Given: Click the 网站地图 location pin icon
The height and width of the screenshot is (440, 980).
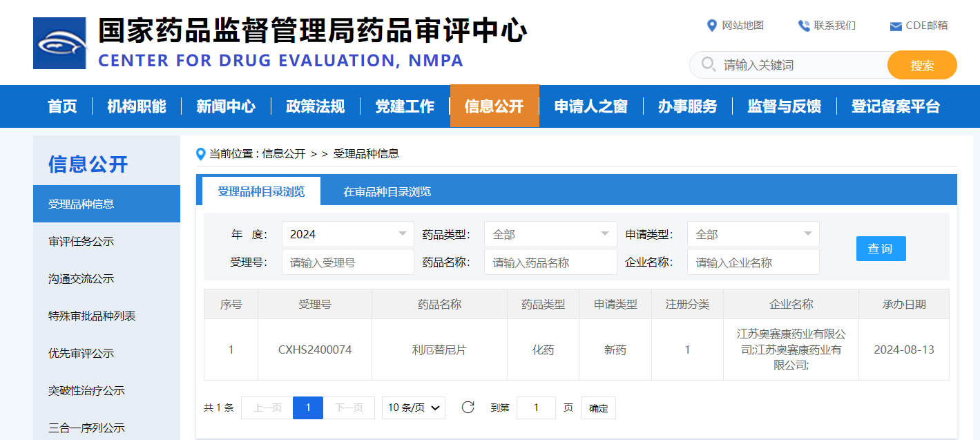Looking at the screenshot, I should (712, 26).
